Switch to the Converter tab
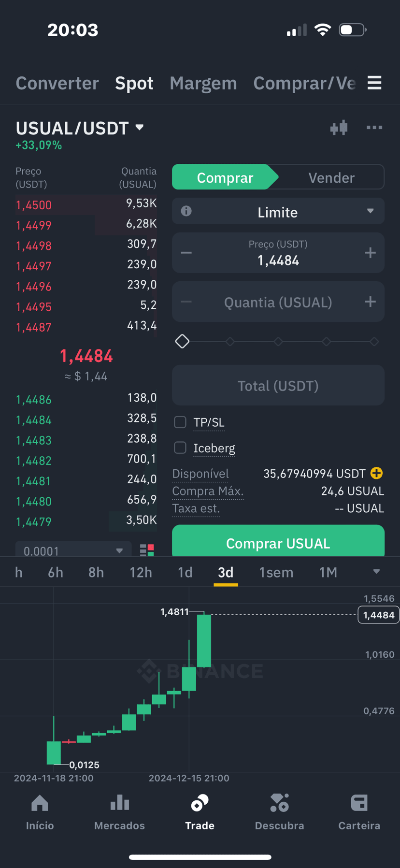The width and height of the screenshot is (400, 868). (57, 83)
